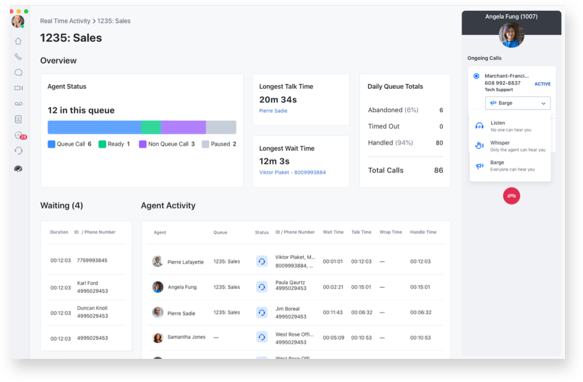Open the video meeting icon in sidebar
The width and height of the screenshot is (583, 382).
pyautogui.click(x=18, y=88)
